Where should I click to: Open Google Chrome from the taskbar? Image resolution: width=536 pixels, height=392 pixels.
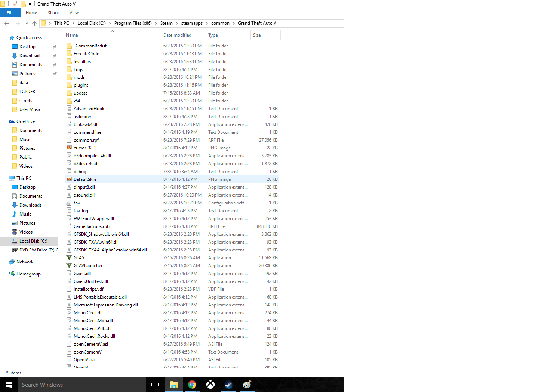(192, 385)
